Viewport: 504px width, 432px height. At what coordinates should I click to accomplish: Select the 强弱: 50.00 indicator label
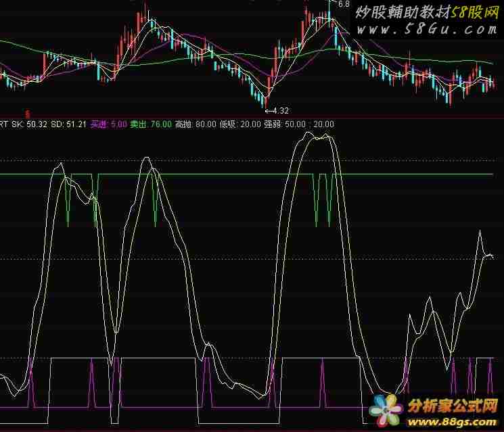pos(284,124)
